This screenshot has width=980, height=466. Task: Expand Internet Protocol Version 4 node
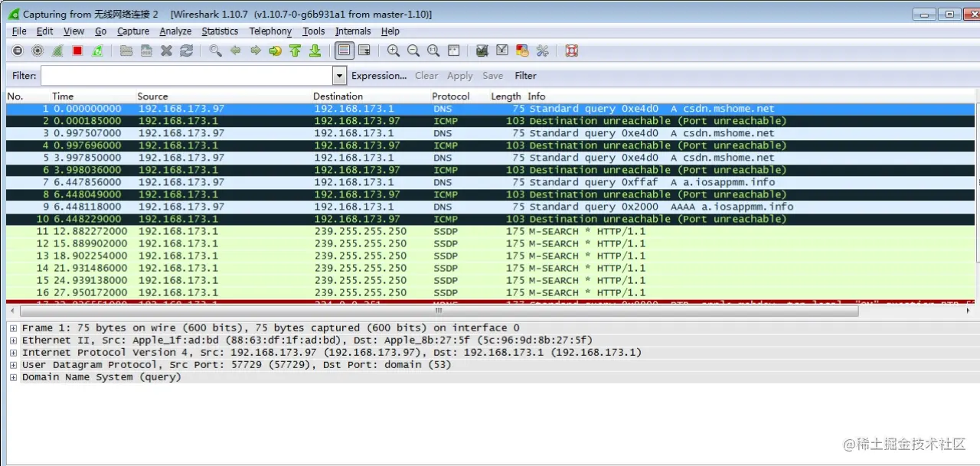(13, 353)
